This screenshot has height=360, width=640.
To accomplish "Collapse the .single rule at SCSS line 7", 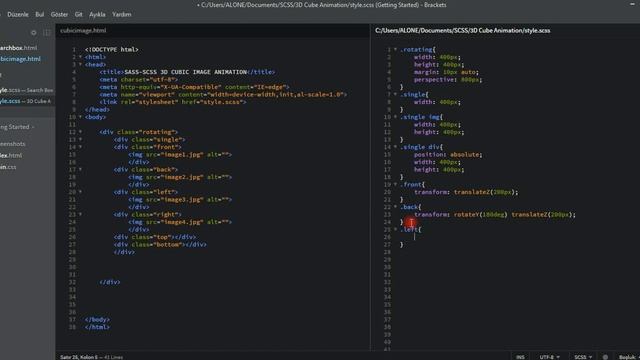I will 395,94.
